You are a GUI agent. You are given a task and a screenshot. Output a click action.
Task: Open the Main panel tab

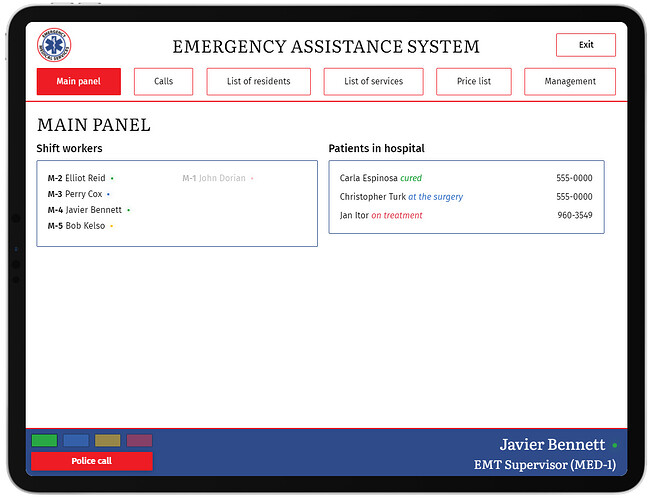coord(79,82)
